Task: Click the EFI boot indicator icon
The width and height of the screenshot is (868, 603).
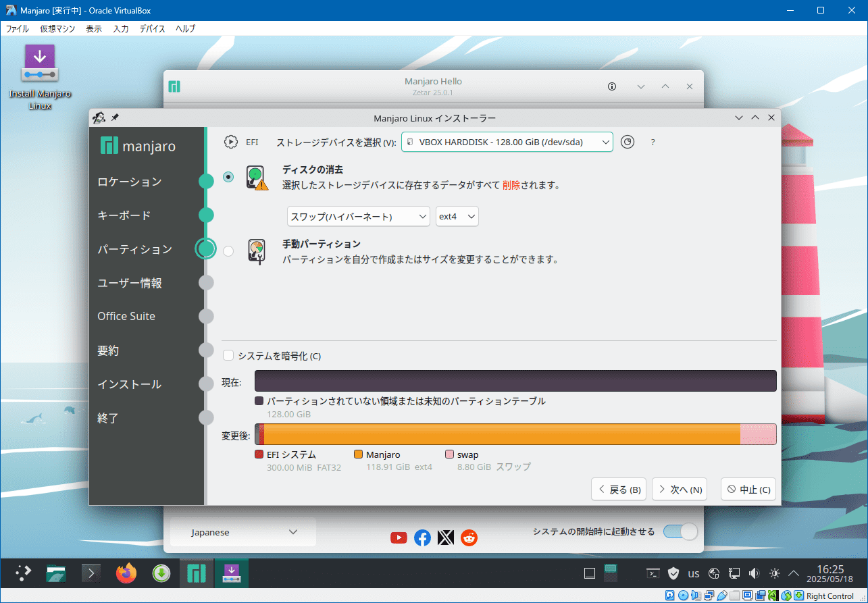Action: click(231, 142)
